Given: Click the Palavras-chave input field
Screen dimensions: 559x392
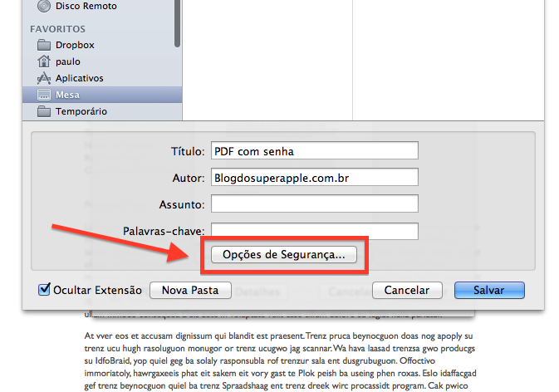Looking at the screenshot, I should click(313, 230).
